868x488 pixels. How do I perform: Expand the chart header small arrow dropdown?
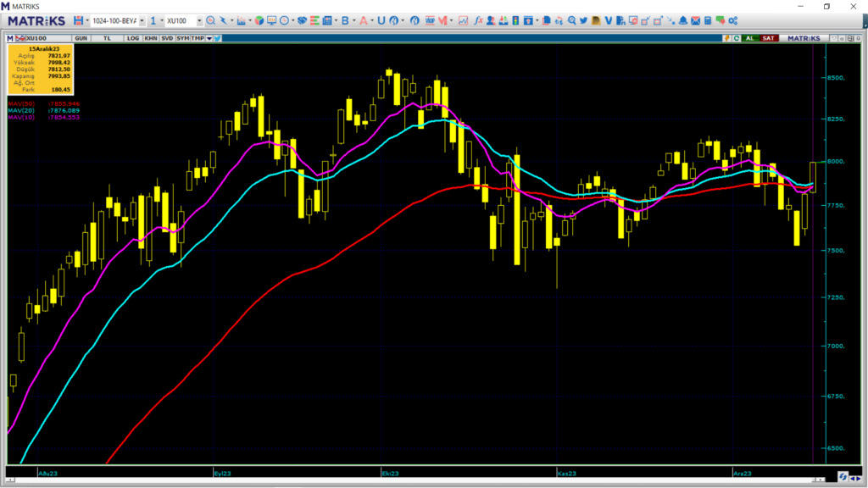tap(209, 38)
